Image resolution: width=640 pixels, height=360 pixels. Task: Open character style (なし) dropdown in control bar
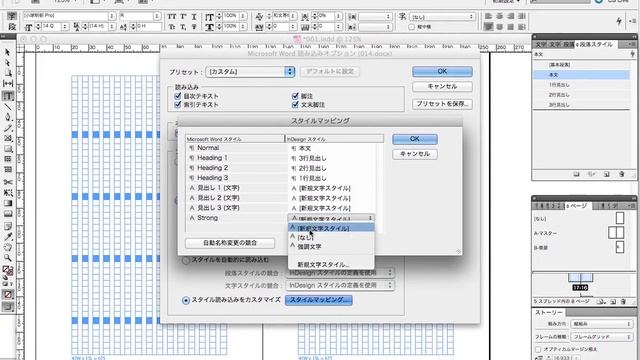[442, 17]
